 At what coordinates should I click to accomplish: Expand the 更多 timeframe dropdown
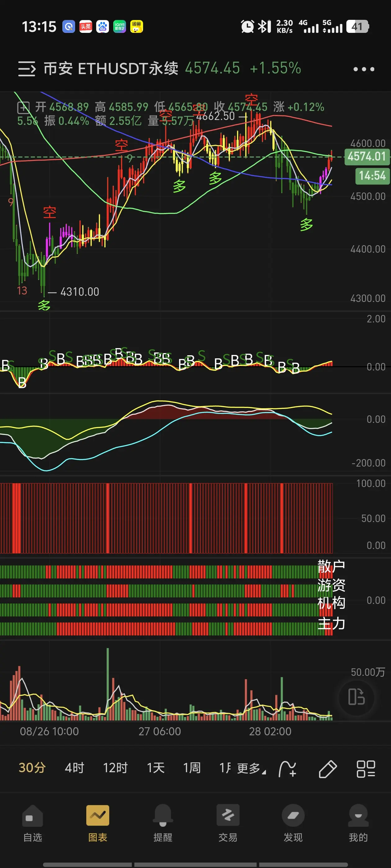point(251,768)
